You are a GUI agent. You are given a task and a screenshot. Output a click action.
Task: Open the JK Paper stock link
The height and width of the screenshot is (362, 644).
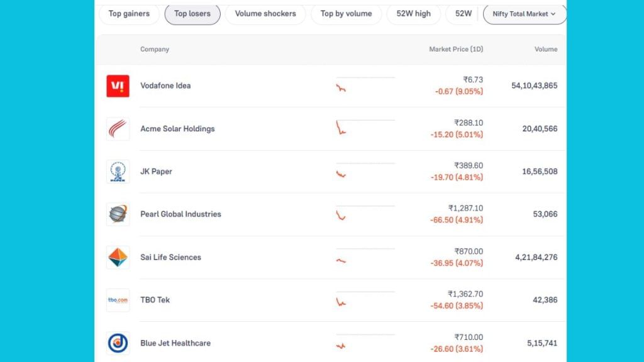pyautogui.click(x=156, y=172)
